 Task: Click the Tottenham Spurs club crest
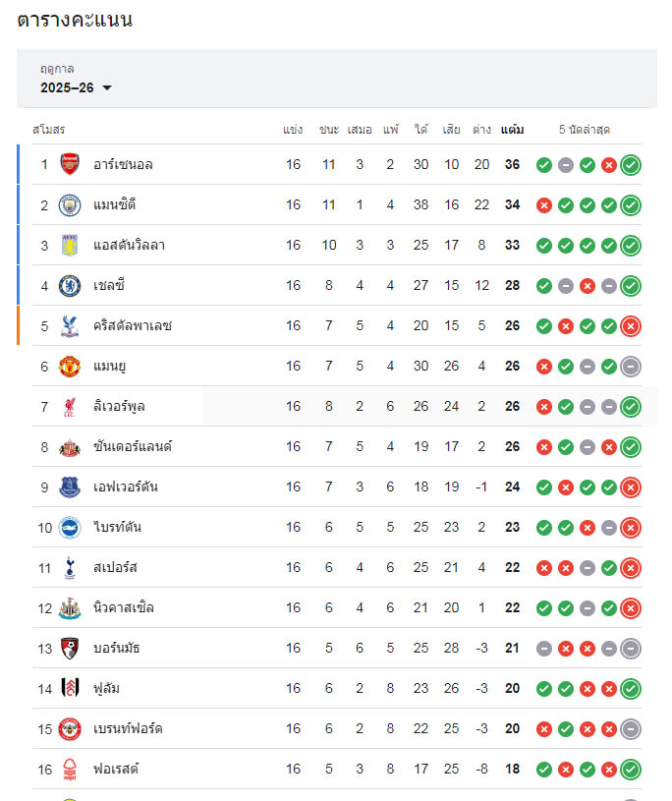pyautogui.click(x=69, y=567)
